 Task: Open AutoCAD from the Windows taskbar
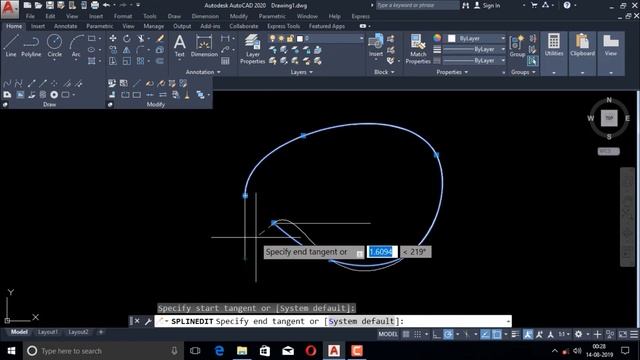(x=334, y=351)
